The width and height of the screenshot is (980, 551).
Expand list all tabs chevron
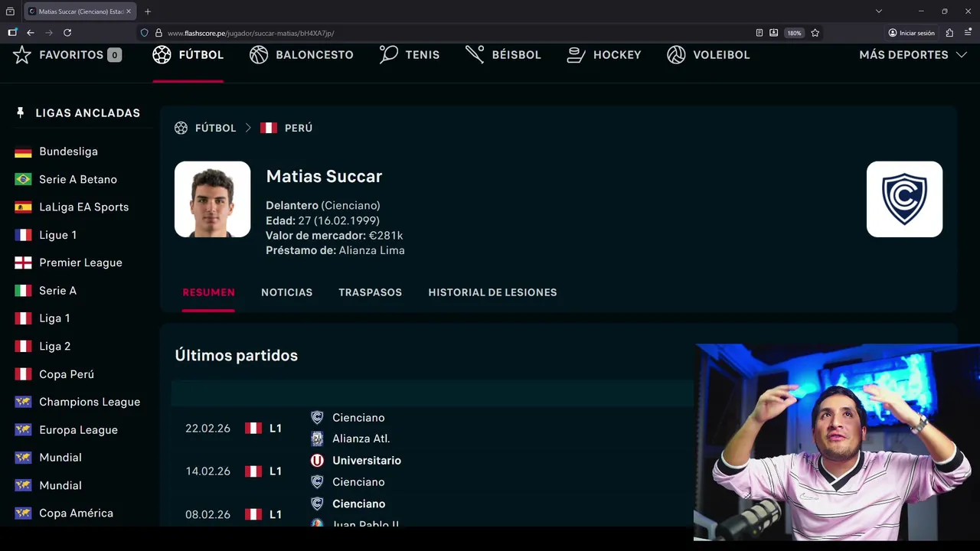[879, 11]
